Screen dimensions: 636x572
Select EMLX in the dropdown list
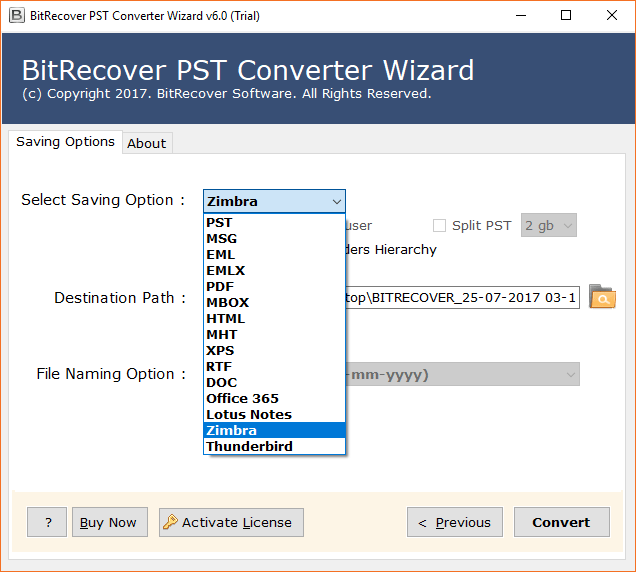(274, 271)
